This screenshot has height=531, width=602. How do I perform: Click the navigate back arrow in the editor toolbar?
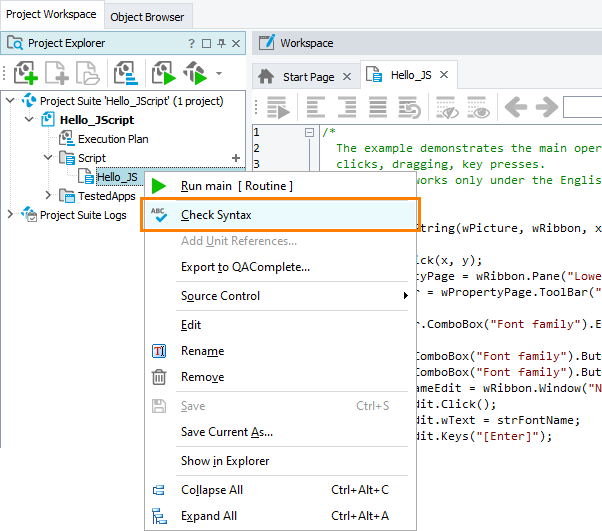[x=515, y=108]
